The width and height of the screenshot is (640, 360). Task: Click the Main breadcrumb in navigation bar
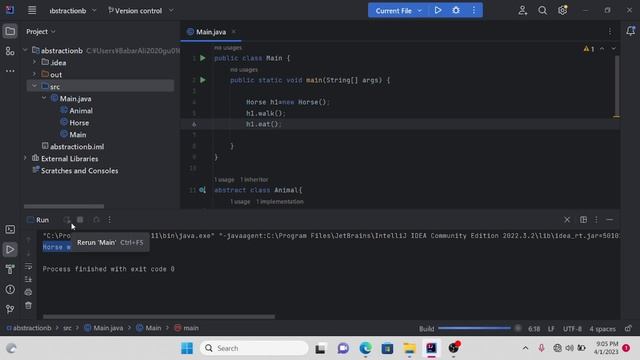pyautogui.click(x=149, y=328)
